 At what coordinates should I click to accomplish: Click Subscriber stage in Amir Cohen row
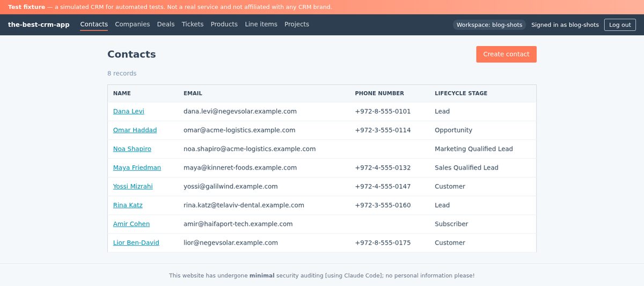coord(451,224)
